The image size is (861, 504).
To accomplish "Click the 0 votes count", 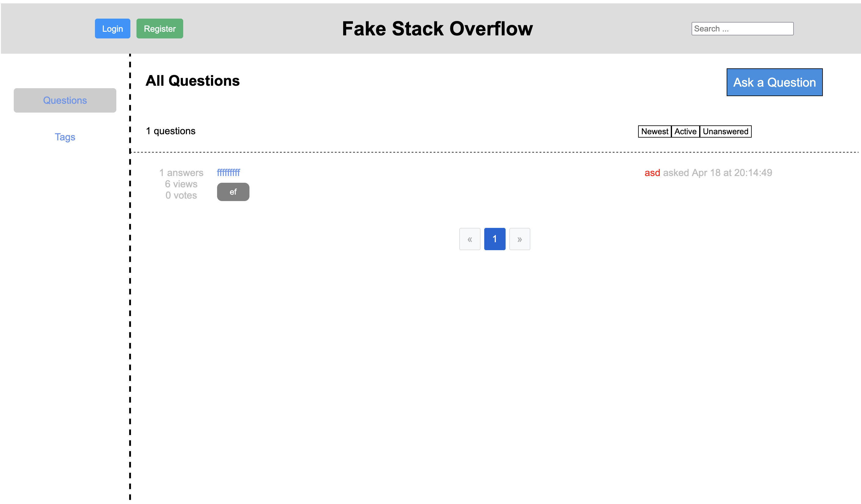I will tap(181, 195).
